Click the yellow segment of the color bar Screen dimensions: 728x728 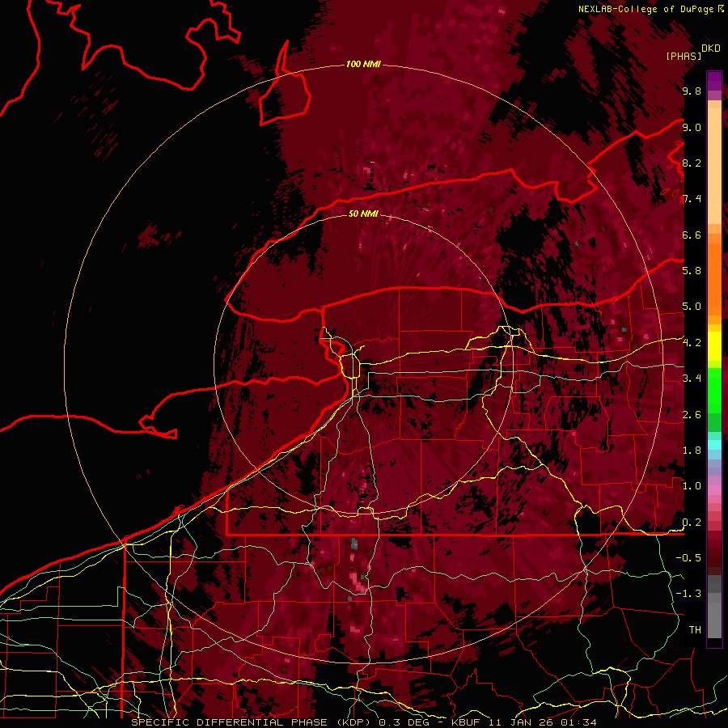point(714,346)
